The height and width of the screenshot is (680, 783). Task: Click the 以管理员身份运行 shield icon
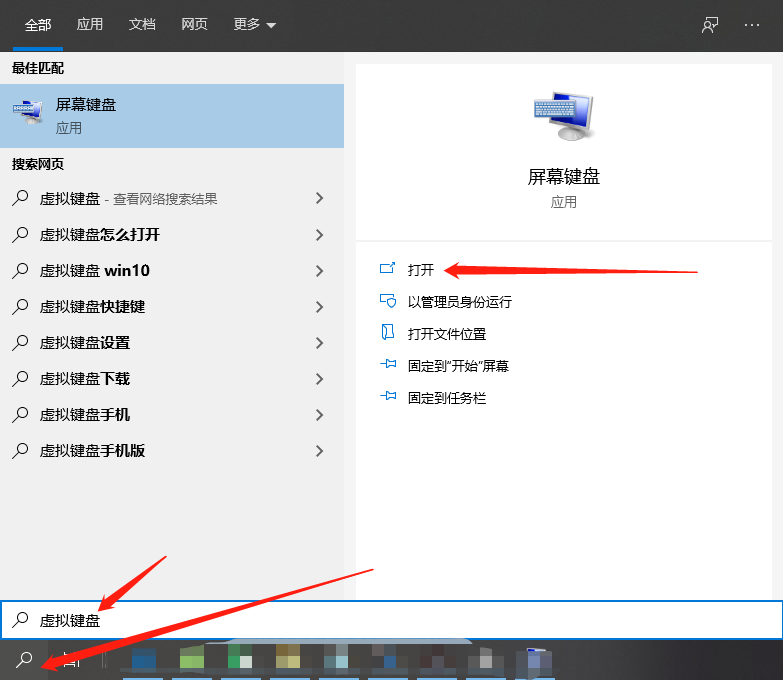388,301
